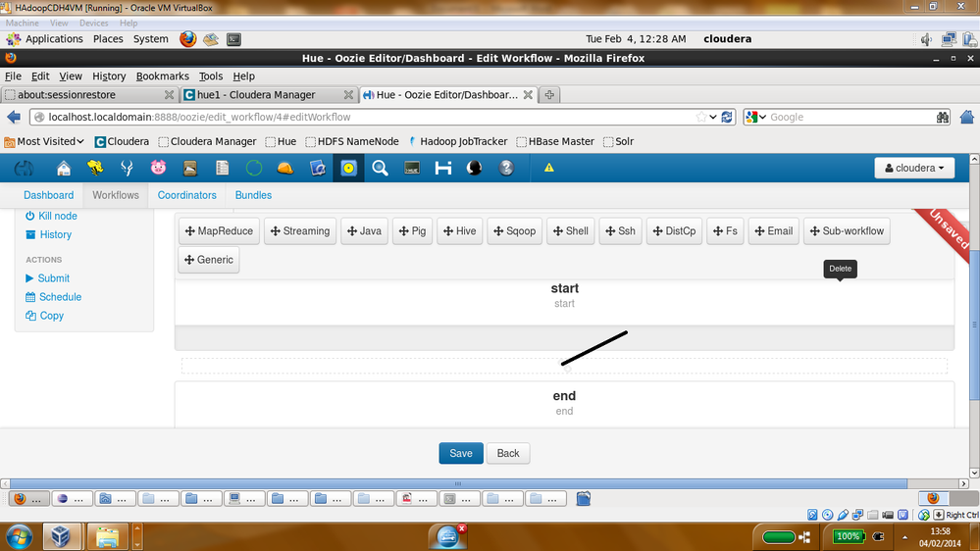Open the History menu
The width and height of the screenshot is (980, 551).
(109, 76)
